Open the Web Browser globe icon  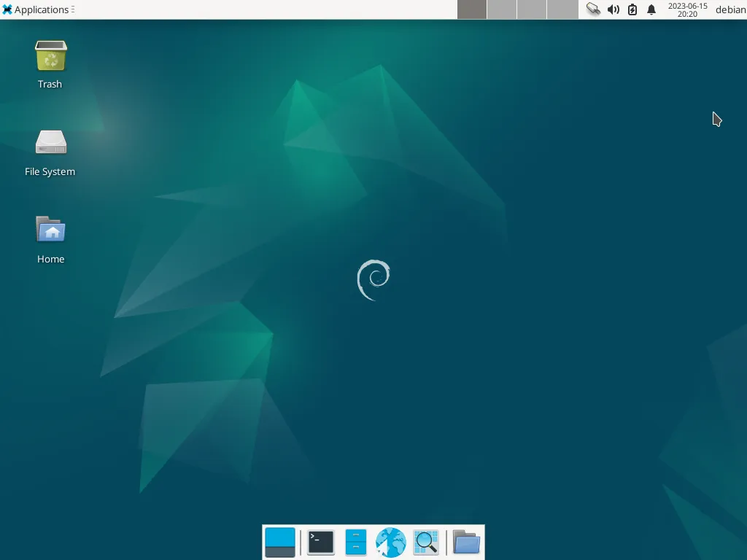390,542
